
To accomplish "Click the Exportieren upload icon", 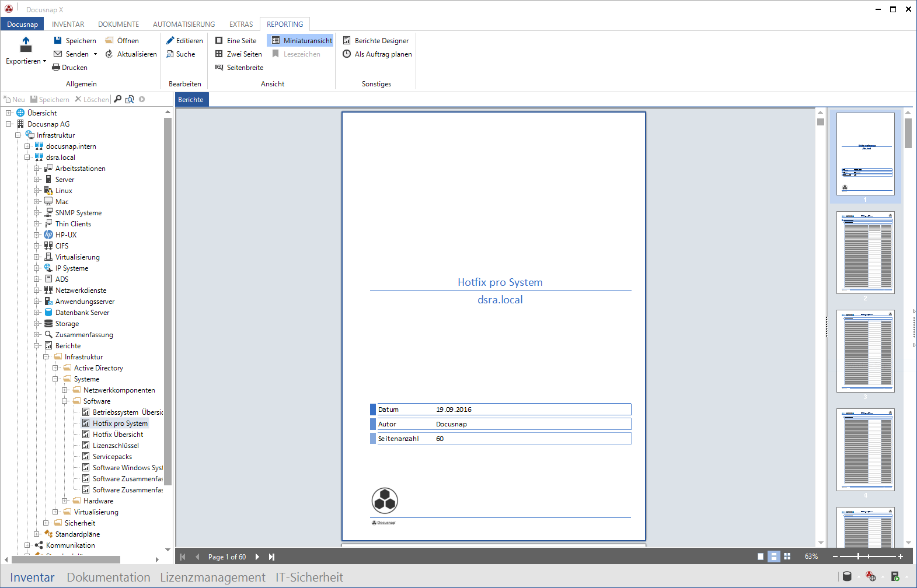I will pos(26,44).
